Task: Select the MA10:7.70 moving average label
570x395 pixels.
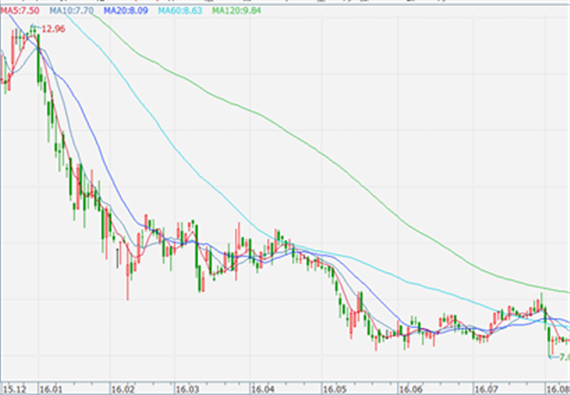Action: (72, 11)
